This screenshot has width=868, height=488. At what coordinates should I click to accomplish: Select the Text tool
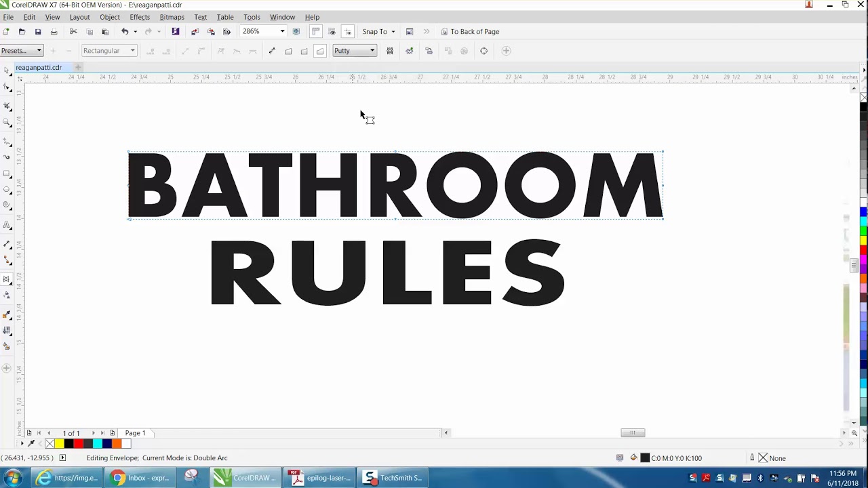pos(7,225)
